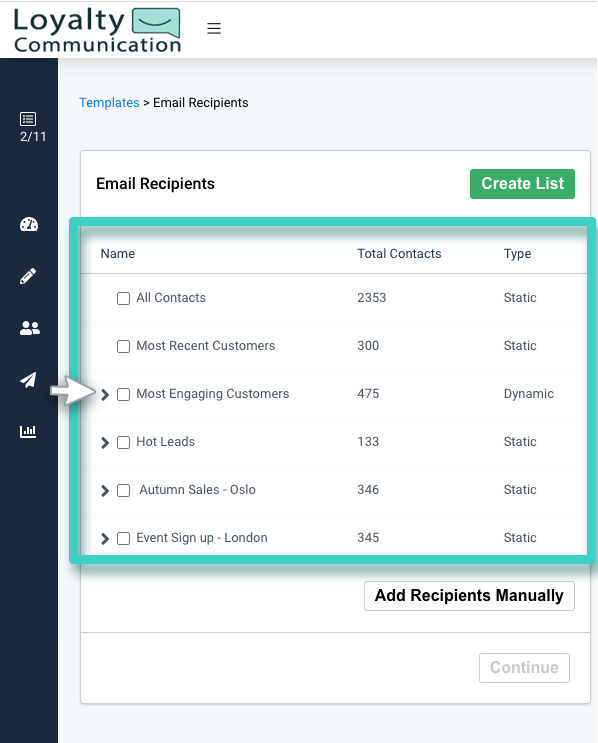Click the Type column header
The width and height of the screenshot is (598, 743).
pyautogui.click(x=517, y=254)
